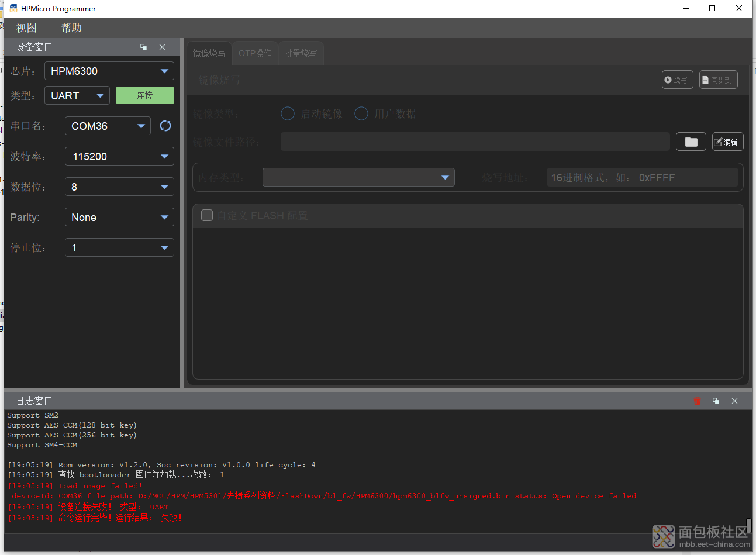Close the 设备窗口 panel

[163, 47]
